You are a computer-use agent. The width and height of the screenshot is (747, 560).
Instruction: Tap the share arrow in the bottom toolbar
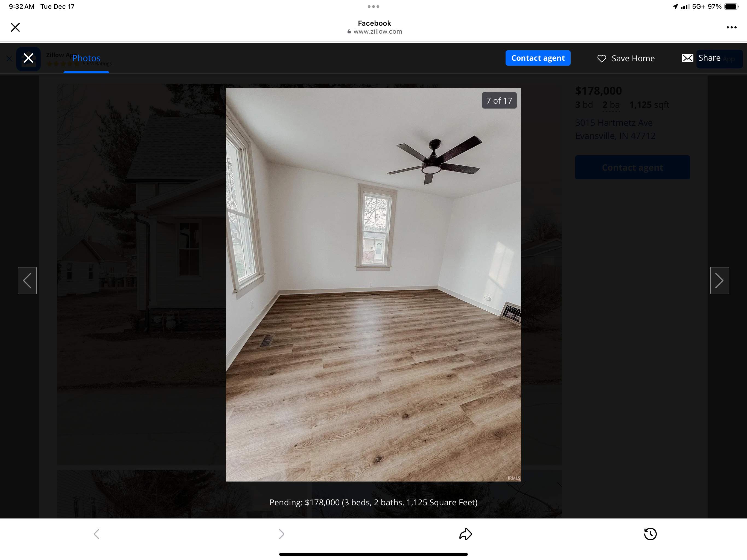tap(465, 534)
